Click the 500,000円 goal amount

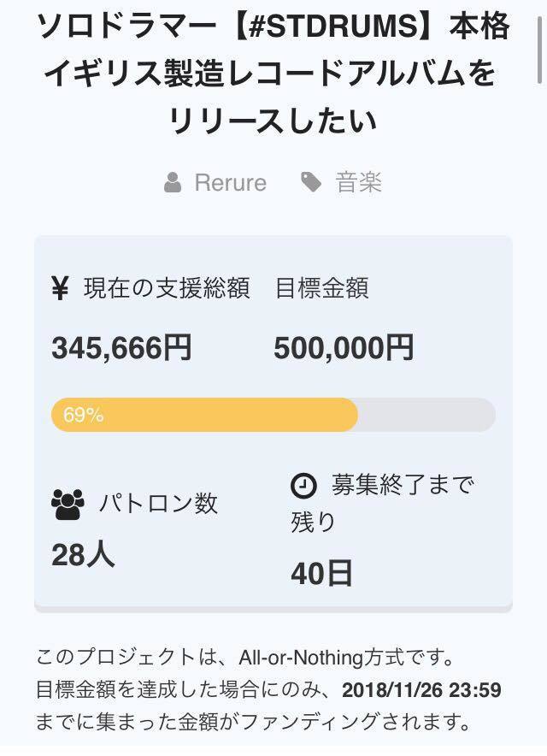pyautogui.click(x=344, y=348)
